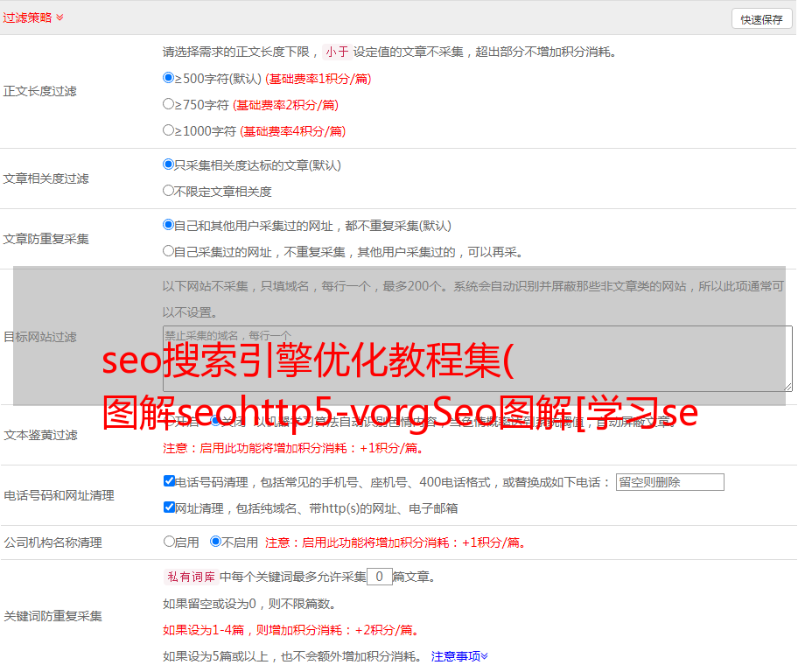The width and height of the screenshot is (798, 672).
Task: Click the 快速保存 button
Action: [x=761, y=19]
